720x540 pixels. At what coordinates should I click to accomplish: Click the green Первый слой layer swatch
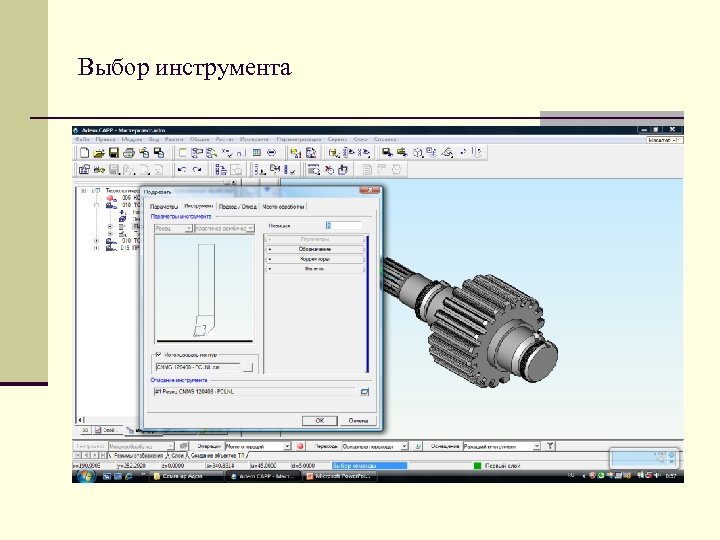pos(477,466)
